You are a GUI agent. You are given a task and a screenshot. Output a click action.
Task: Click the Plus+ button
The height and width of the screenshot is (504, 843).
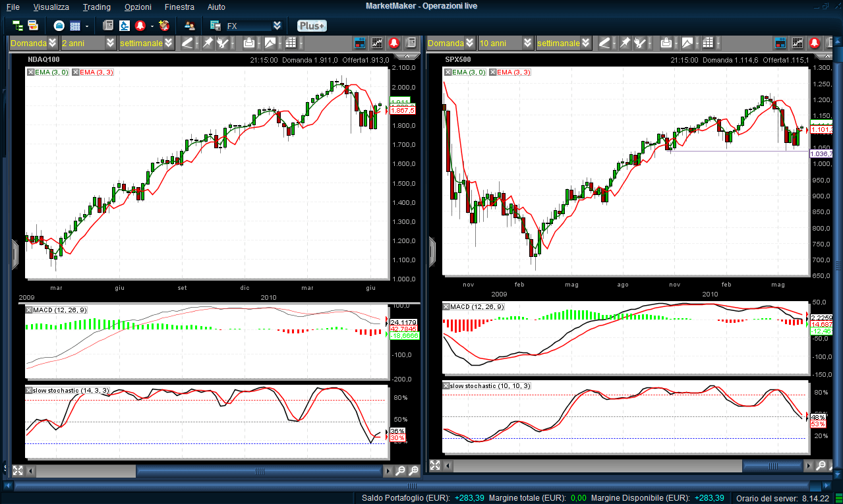pyautogui.click(x=311, y=26)
